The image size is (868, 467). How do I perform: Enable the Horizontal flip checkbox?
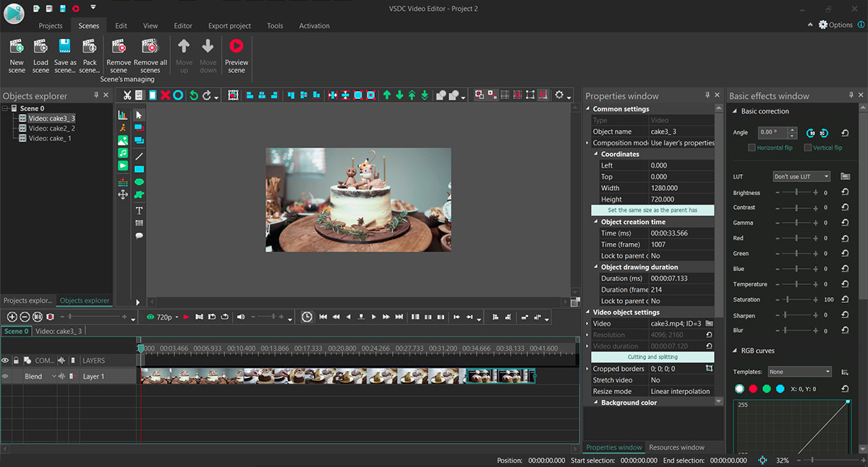coord(753,147)
